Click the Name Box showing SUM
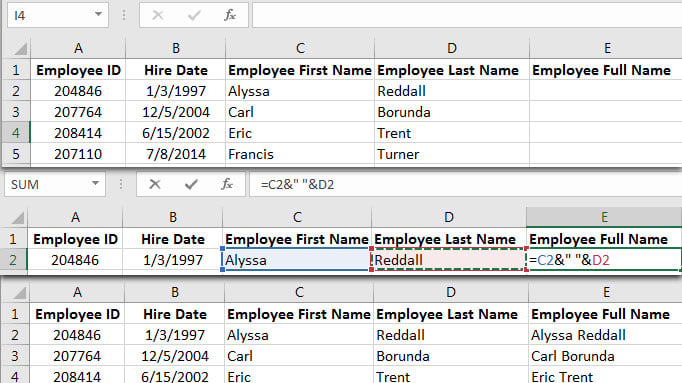The height and width of the screenshot is (383, 682). tap(54, 184)
